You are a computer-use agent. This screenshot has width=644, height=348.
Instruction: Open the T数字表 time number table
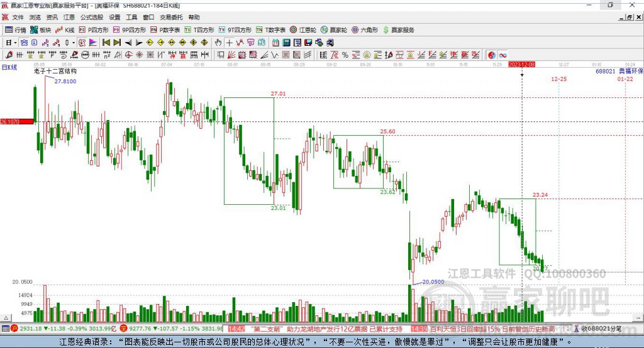click(x=270, y=30)
